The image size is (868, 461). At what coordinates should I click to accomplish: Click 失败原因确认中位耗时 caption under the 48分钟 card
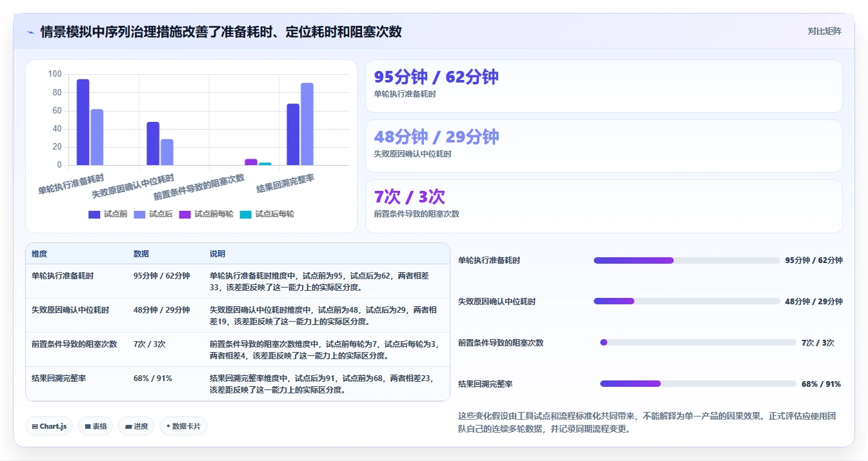coord(412,154)
